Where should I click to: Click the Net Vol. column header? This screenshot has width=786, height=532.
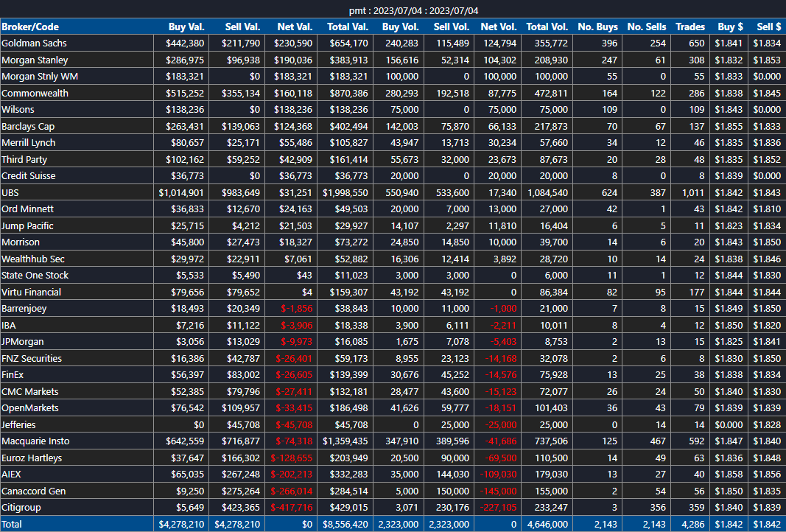(499, 27)
